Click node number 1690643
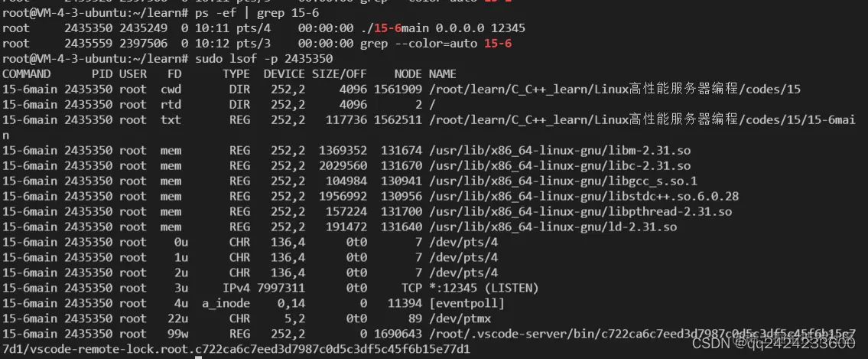 click(398, 334)
